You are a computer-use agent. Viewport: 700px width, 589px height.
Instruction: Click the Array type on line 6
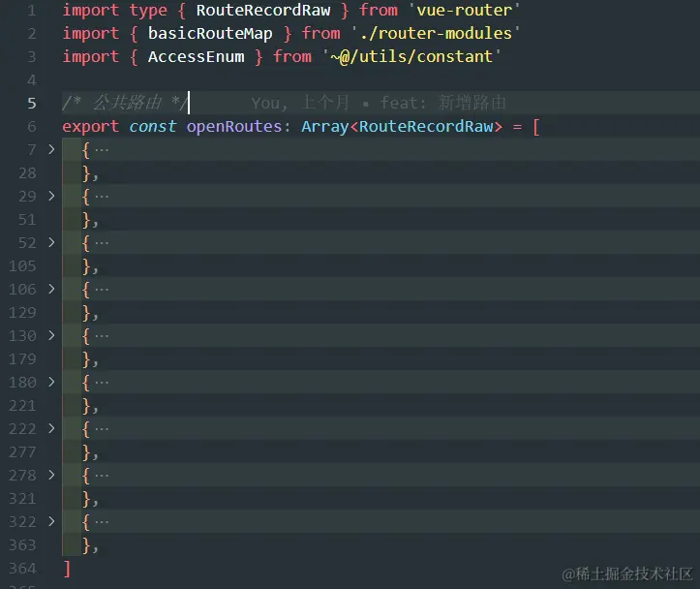325,126
